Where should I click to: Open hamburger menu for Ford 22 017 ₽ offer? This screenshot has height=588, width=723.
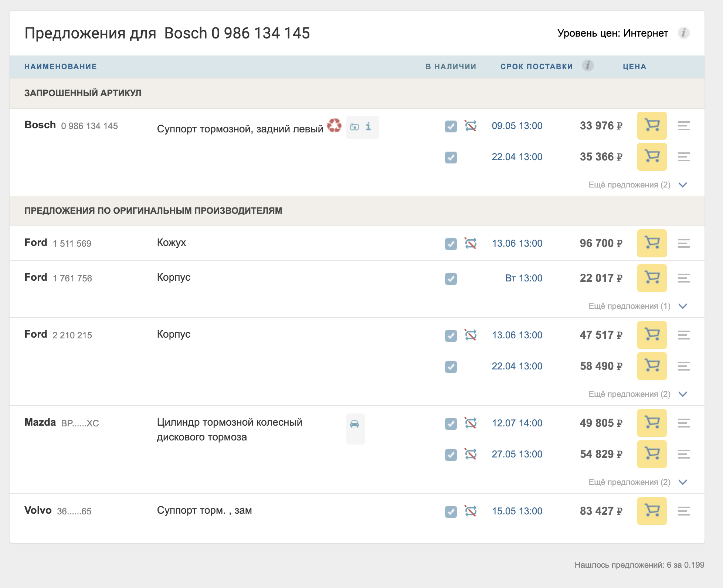[x=683, y=278]
